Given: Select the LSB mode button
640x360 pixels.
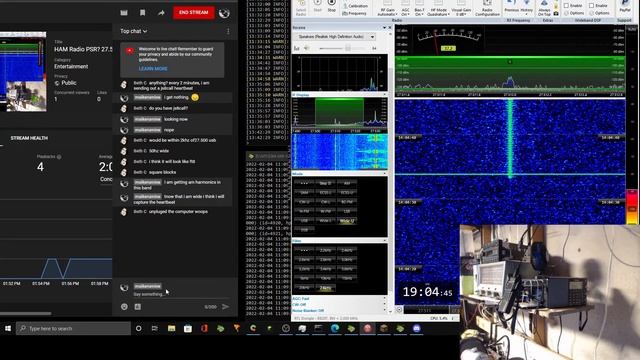Looking at the screenshot, I should tap(347, 211).
